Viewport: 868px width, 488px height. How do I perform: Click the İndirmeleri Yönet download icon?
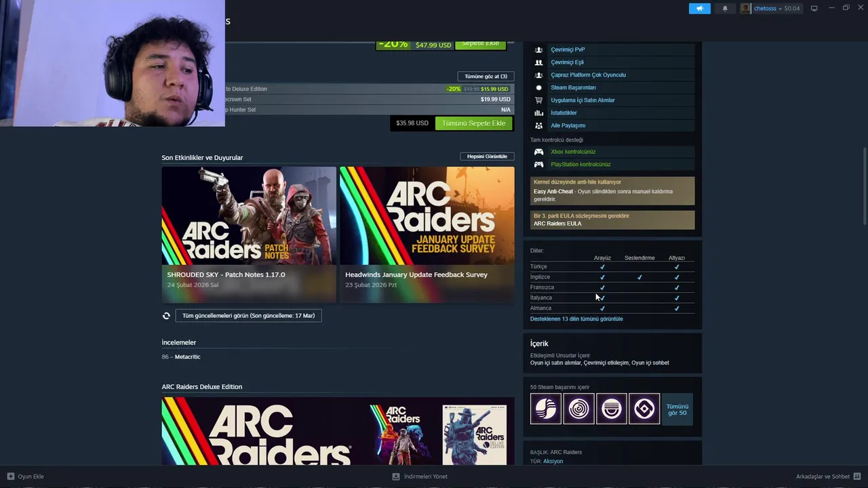(396, 476)
